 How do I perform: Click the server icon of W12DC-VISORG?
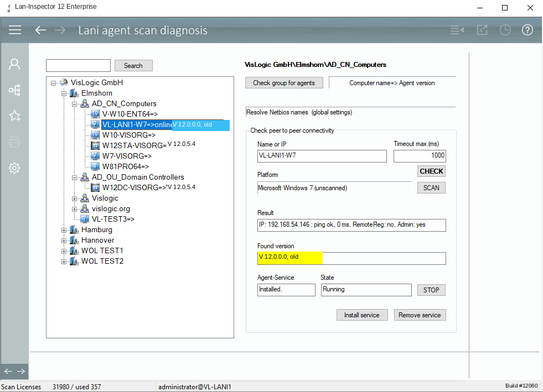(95, 187)
